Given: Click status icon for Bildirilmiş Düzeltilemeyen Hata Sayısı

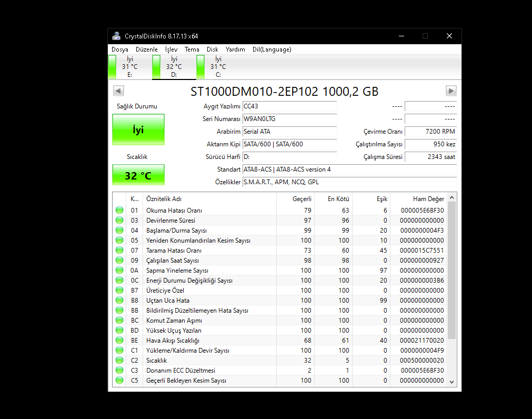Looking at the screenshot, I should point(119,311).
